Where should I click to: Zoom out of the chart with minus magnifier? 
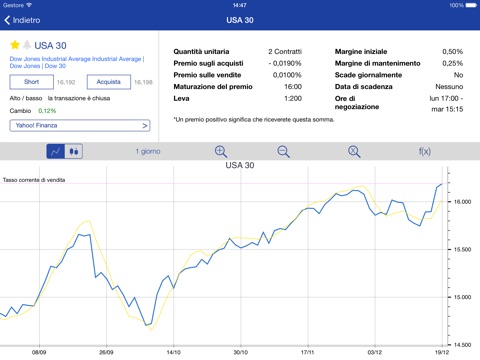(283, 152)
